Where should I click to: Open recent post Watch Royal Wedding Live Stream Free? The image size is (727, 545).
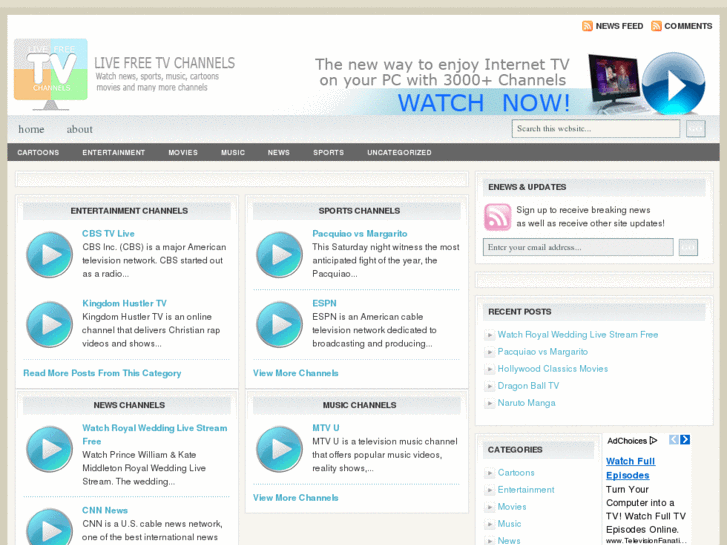pyautogui.click(x=578, y=335)
